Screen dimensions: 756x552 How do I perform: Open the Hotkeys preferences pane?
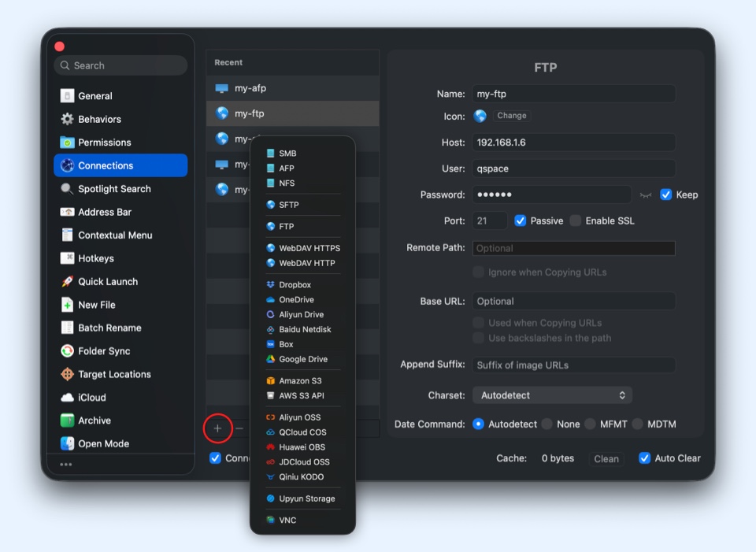[x=95, y=258]
